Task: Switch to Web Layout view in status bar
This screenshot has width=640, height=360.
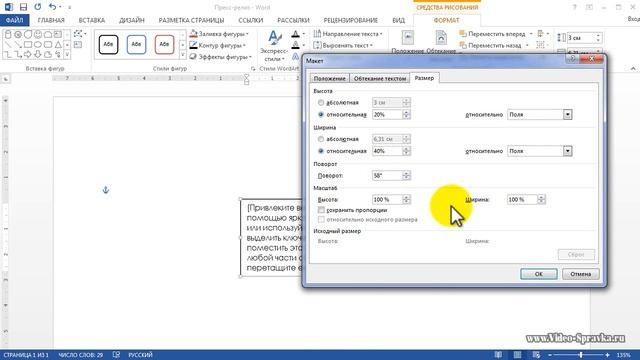Action: (x=536, y=355)
